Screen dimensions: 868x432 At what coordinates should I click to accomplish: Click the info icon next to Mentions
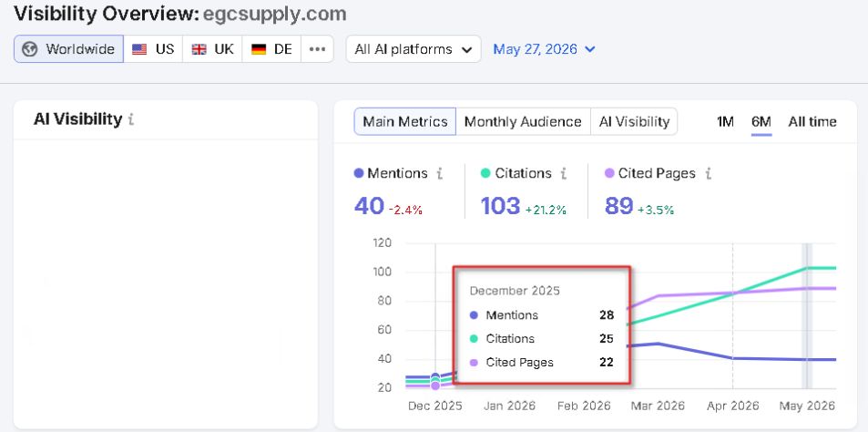(440, 174)
